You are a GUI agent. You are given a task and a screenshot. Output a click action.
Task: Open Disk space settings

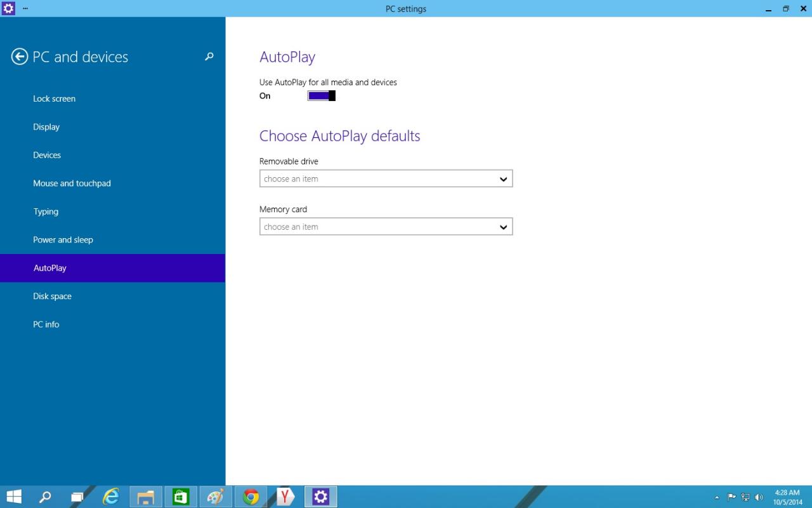pyautogui.click(x=112, y=296)
